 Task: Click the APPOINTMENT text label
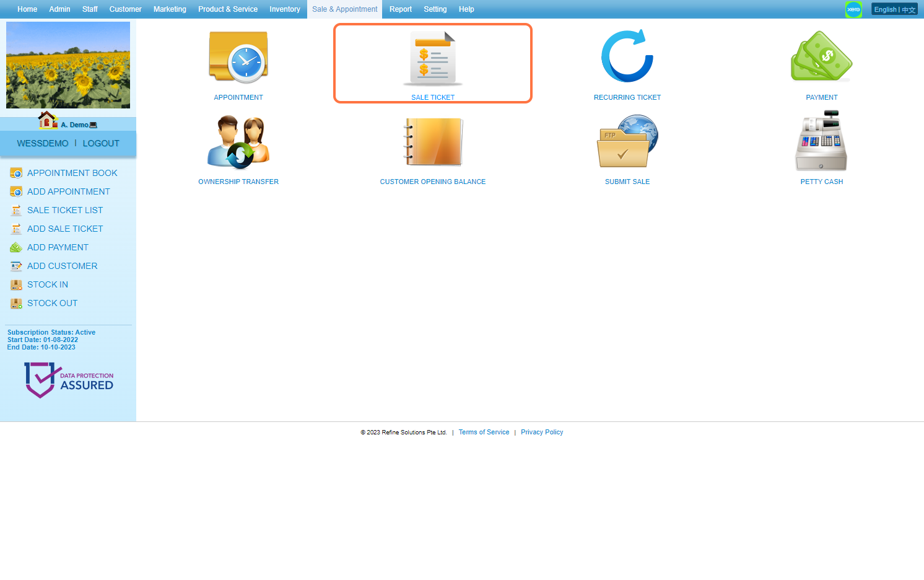238,97
